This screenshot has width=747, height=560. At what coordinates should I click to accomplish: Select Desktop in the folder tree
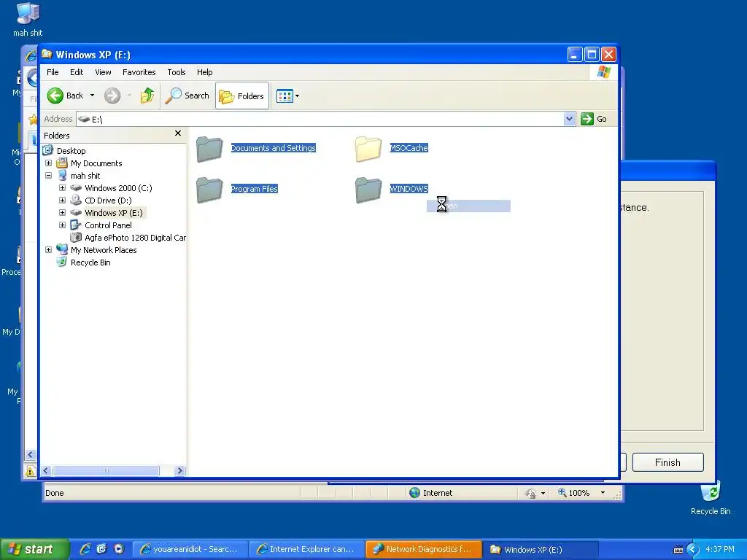pos(71,151)
